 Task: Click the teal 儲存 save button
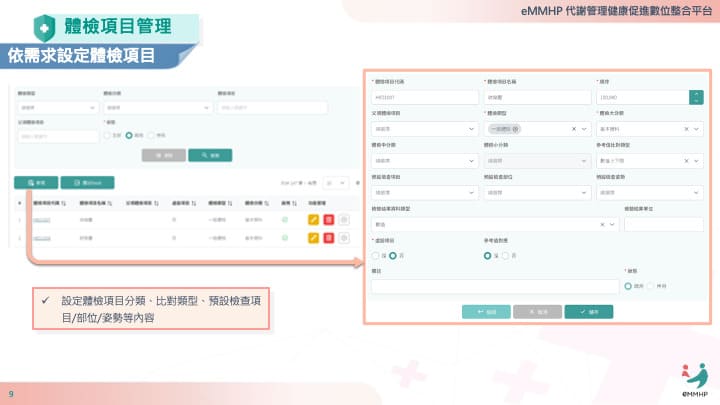pos(589,311)
